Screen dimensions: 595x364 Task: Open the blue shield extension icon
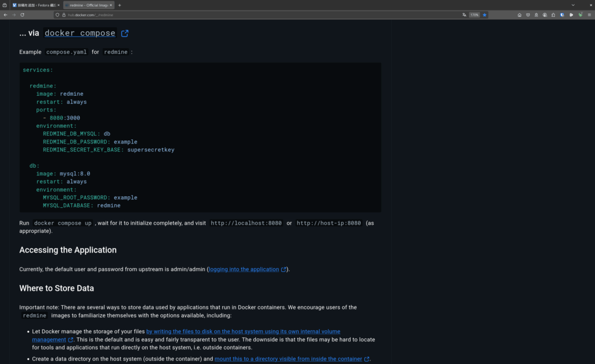[x=562, y=15]
